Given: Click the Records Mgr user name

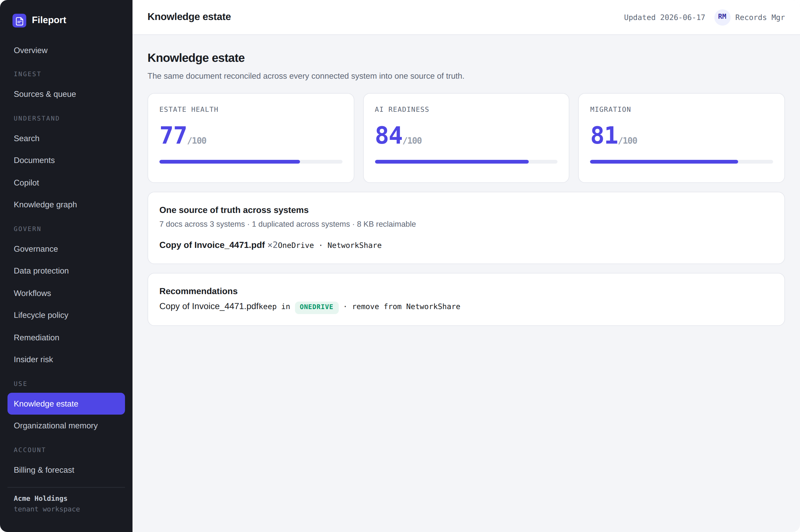Looking at the screenshot, I should point(760,17).
